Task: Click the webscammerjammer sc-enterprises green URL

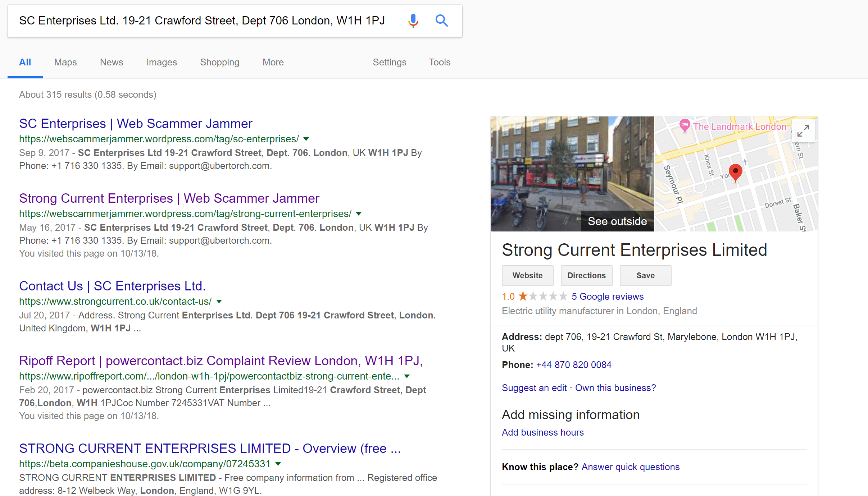Action: (159, 139)
